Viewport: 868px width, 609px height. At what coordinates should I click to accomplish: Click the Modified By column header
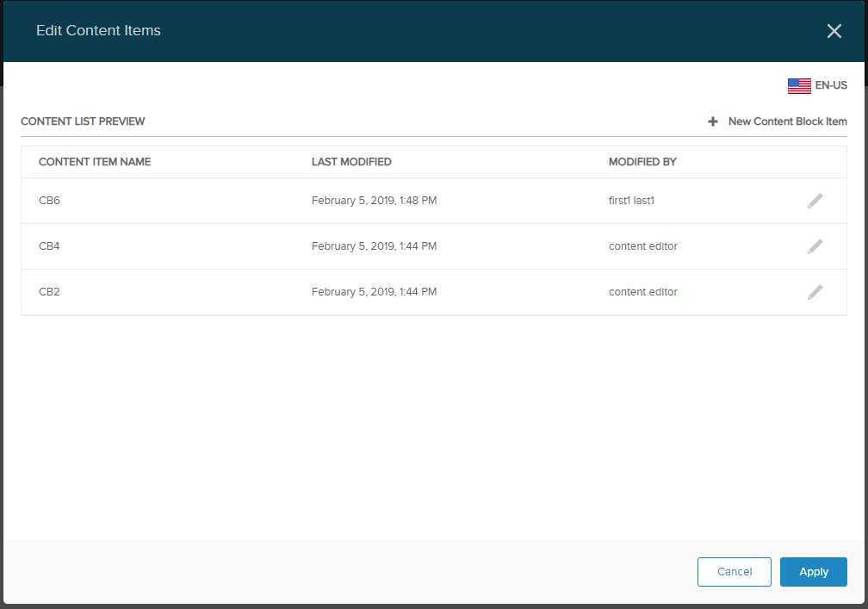(642, 162)
